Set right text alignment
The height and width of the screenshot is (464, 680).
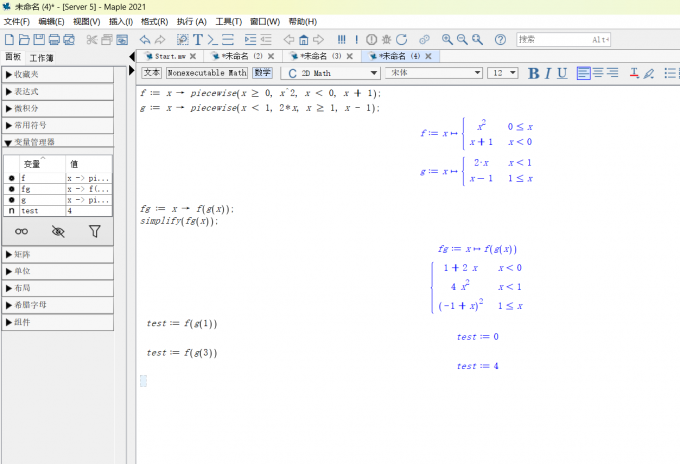click(613, 73)
